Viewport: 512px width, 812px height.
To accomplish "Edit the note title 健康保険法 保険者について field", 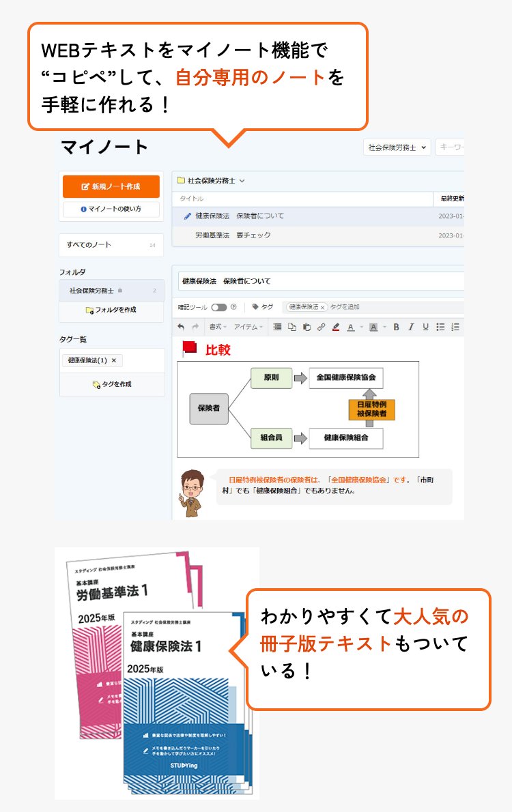I will [321, 281].
